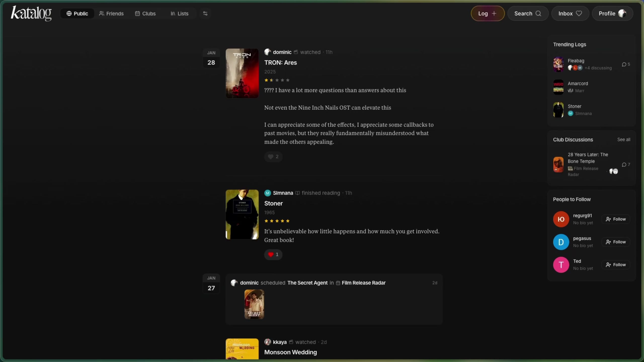Click the katalog logo
The image size is (644, 362).
click(31, 13)
